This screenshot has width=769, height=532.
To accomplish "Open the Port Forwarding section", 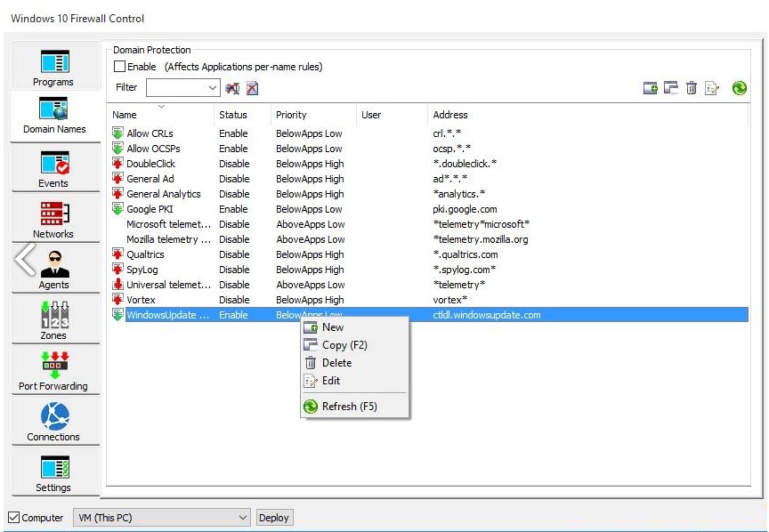I will click(54, 372).
